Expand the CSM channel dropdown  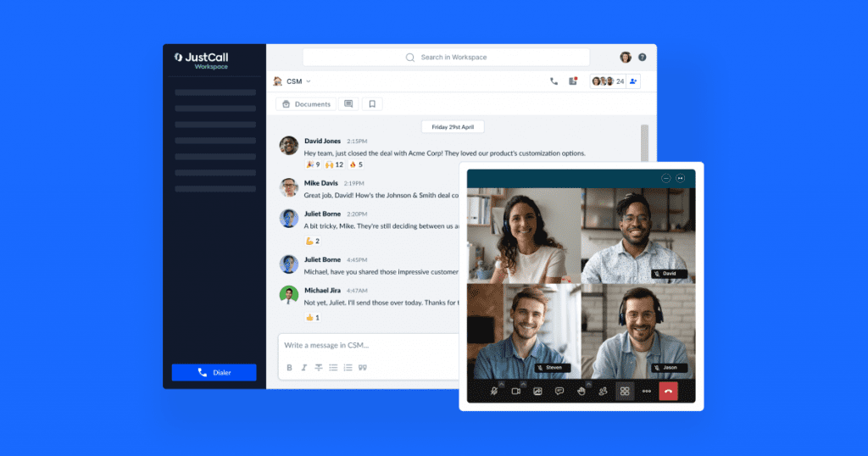point(309,81)
